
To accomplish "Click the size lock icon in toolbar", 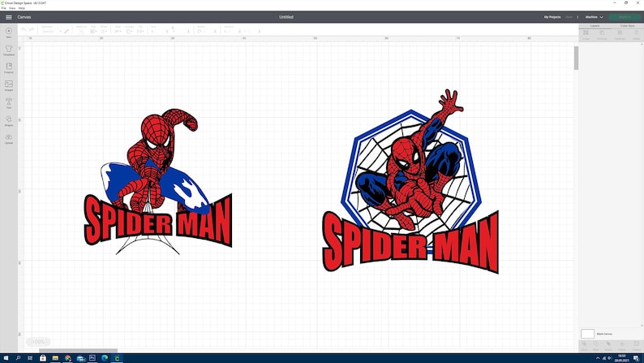I will click(173, 29).
